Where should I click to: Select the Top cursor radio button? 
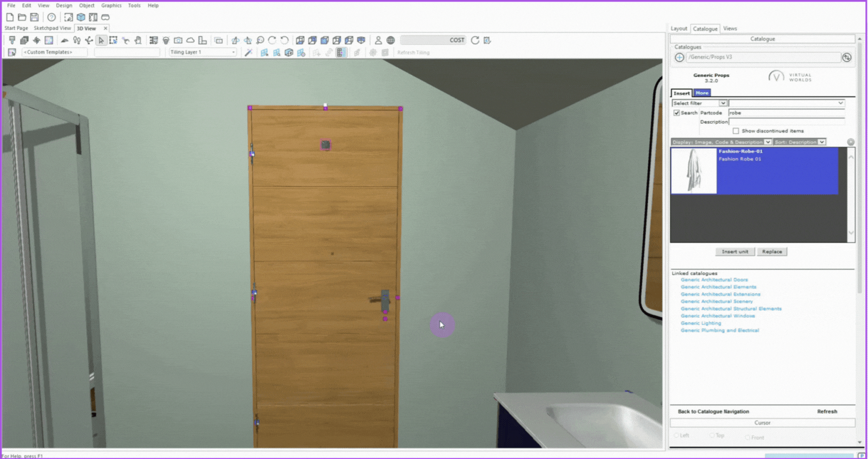712,436
